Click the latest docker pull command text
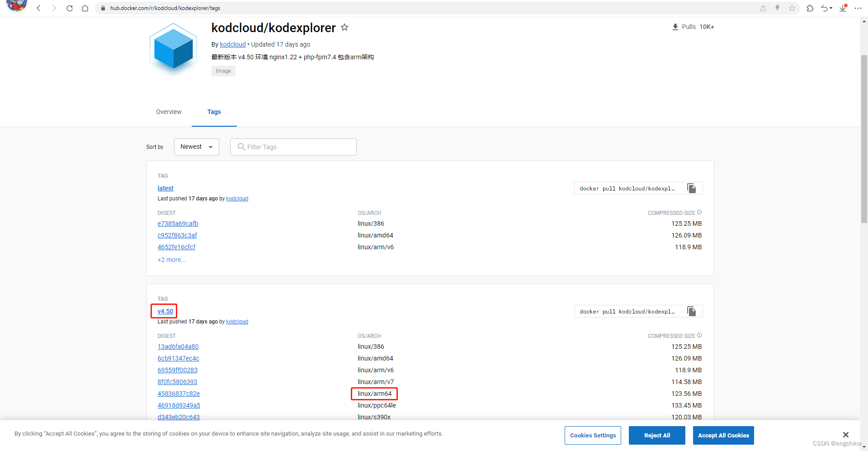This screenshot has width=868, height=451. [x=627, y=189]
